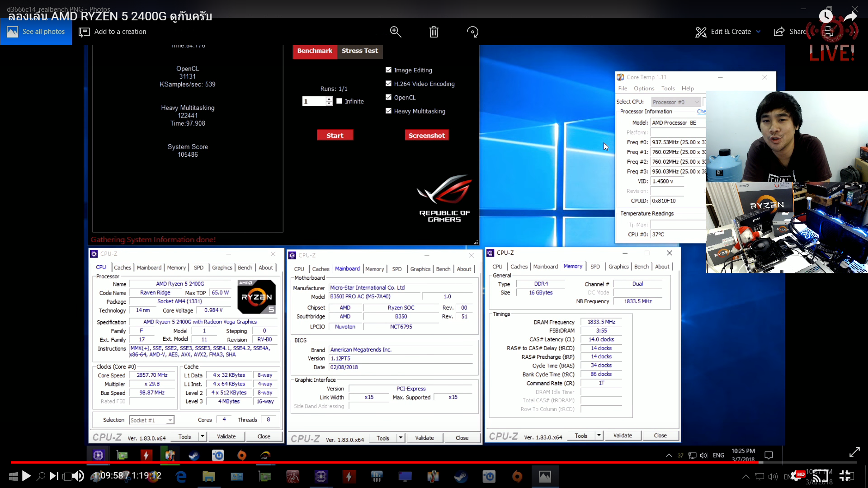The height and width of the screenshot is (488, 868).
Task: Click the Runs spinner arrows
Action: (329, 101)
